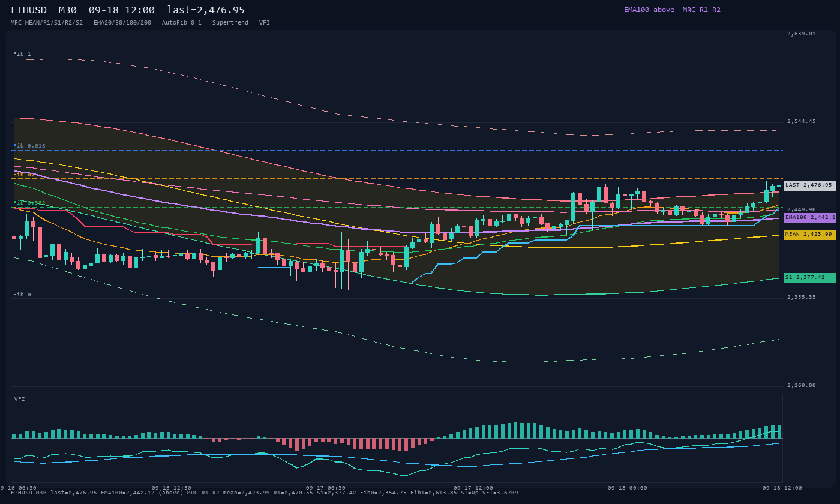This screenshot has height=504, width=840.
Task: Click the 09-17 12:00 time axis label
Action: (x=473, y=488)
